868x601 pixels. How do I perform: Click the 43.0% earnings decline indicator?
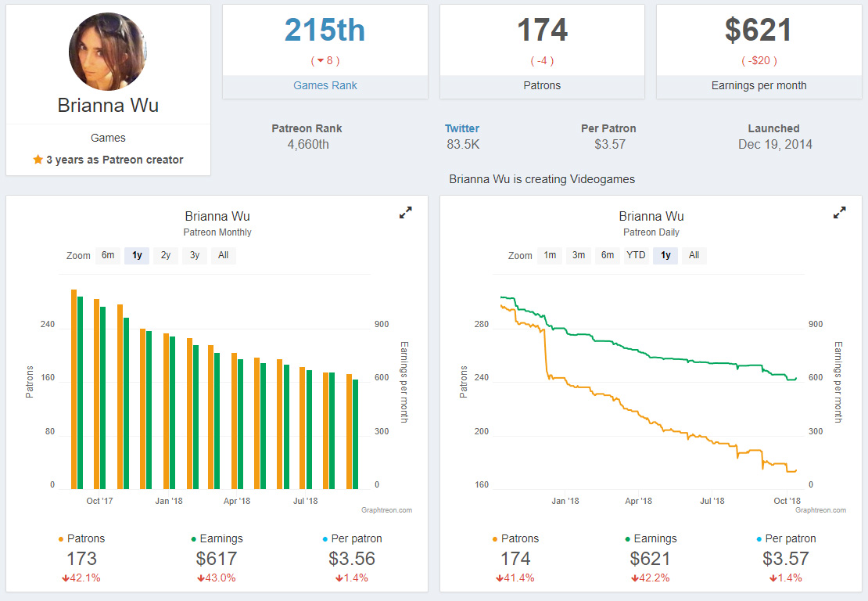point(217,578)
